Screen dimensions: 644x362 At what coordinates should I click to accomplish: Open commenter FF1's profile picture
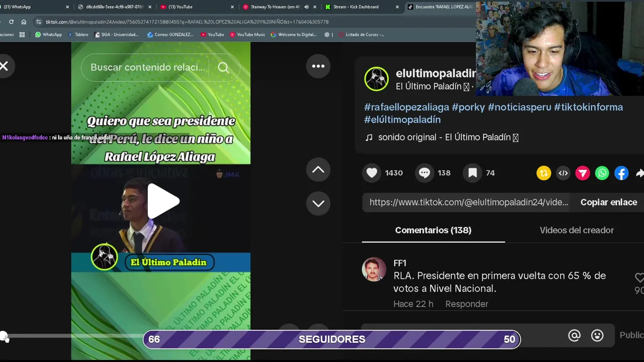[374, 270]
